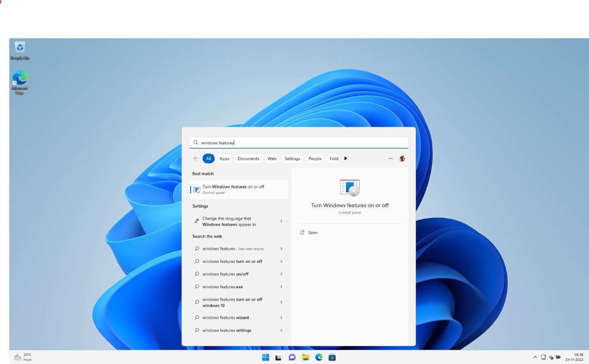Switch to the Documents filter tab
Image resolution: width=589 pixels, height=364 pixels.
coord(248,158)
